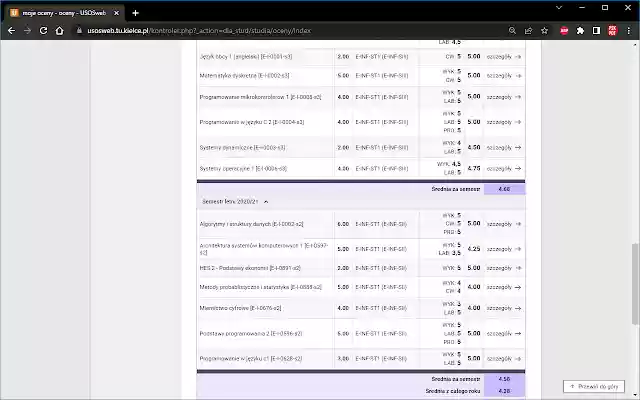Open szczegóły for Metody probabilistyczne i statystyka
Screen dimensions: 640x400
click(504, 287)
